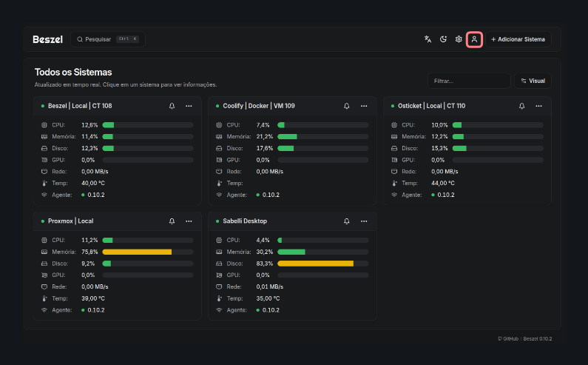
Task: Click the Adicionar Sistema button
Action: [x=518, y=39]
